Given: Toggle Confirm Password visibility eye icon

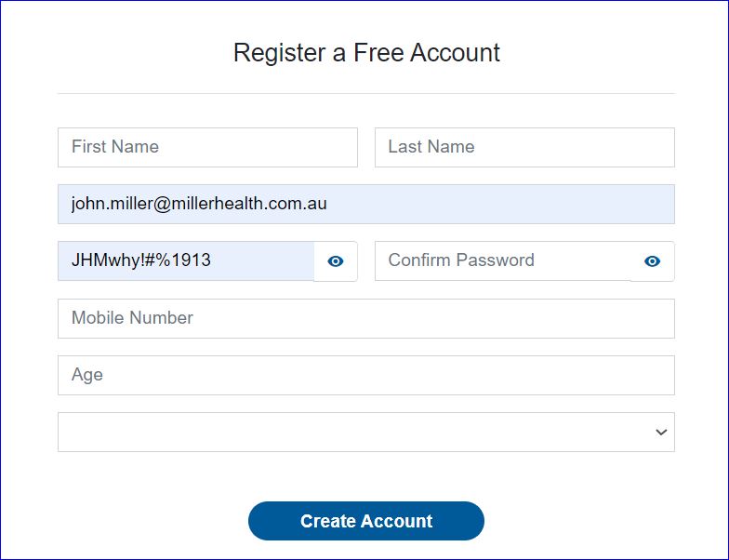Looking at the screenshot, I should (653, 261).
